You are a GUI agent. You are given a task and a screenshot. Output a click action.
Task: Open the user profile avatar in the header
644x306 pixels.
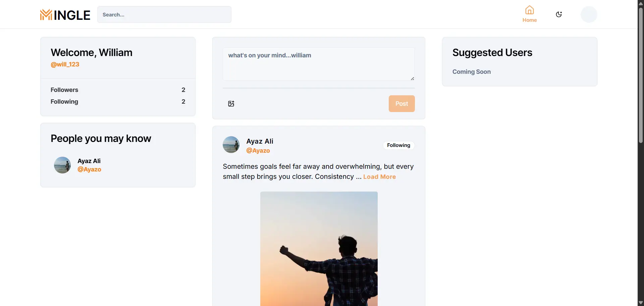[589, 14]
